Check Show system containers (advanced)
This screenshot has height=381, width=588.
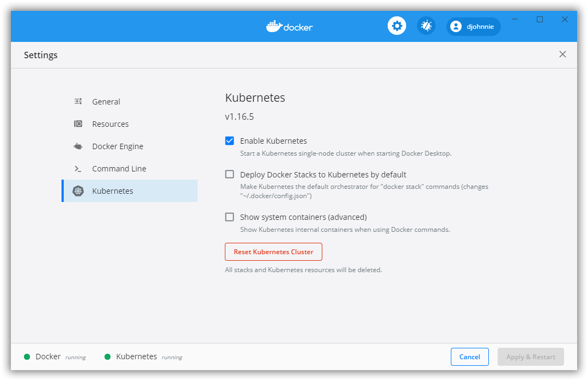pyautogui.click(x=230, y=217)
